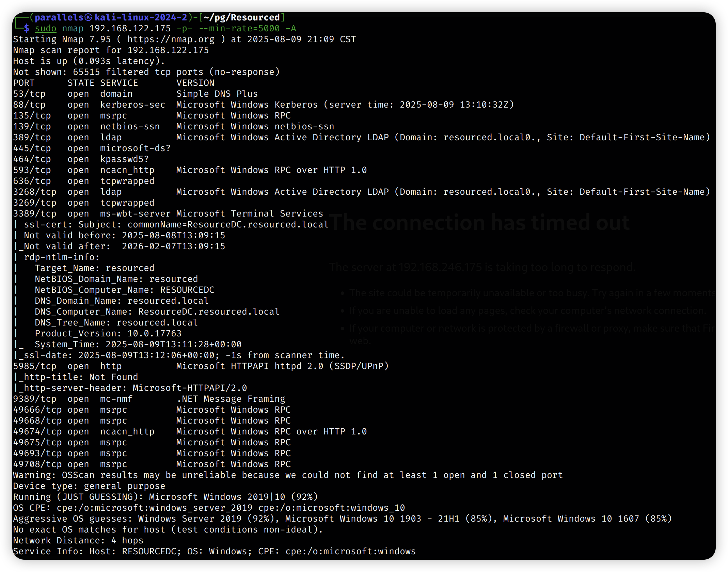The width and height of the screenshot is (728, 572).
Task: Click the 'kpasswd5?' service name
Action: pos(125,159)
